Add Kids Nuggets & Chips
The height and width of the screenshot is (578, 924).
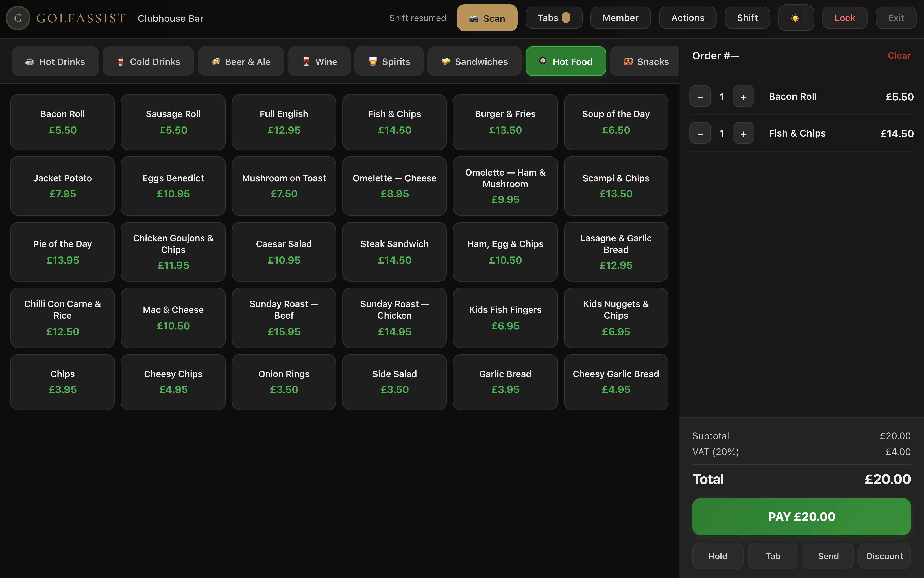(x=616, y=318)
